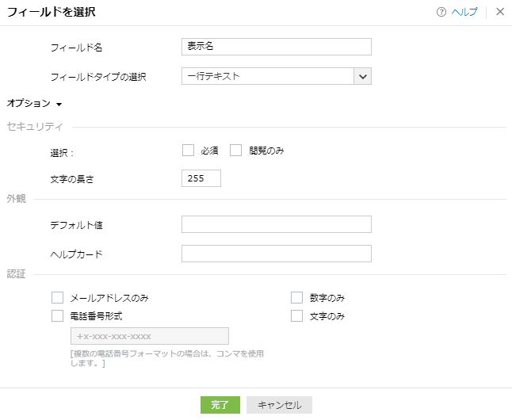Collapse the オプション section

click(x=59, y=104)
